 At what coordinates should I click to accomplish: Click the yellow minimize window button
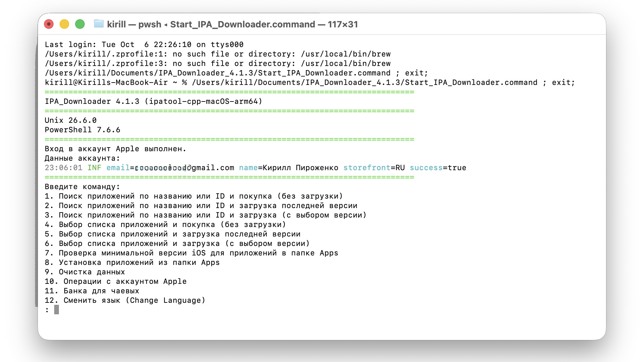pos(64,24)
